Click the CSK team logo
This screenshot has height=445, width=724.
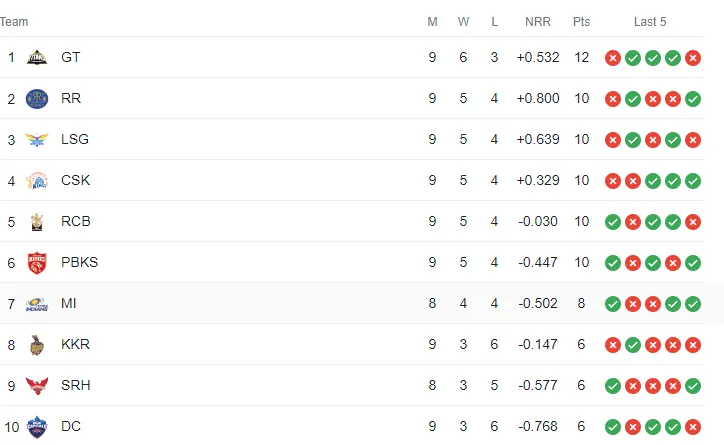37,180
